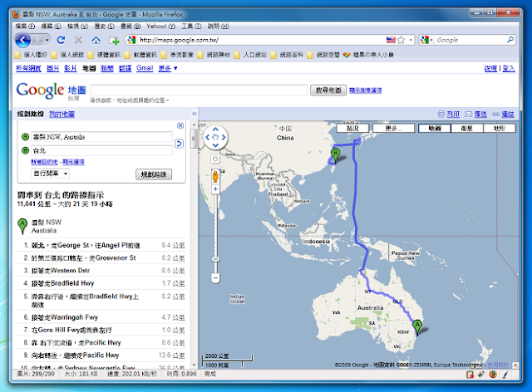The image size is (532, 392).
Task: Click destination field Taipei
Action: coord(101,150)
